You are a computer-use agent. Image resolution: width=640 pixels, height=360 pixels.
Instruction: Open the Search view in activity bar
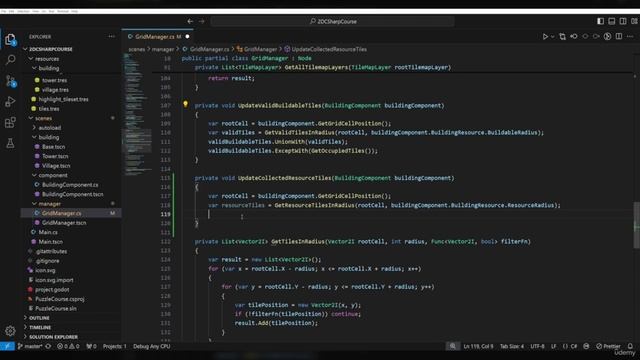[10, 60]
